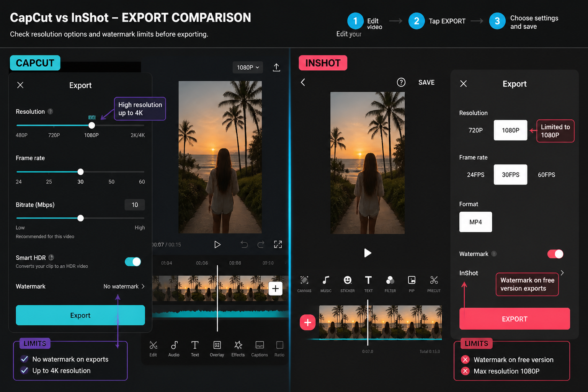Select 30FPS frame rate in InShot
Viewport: 588px width, 392px height.
click(510, 175)
